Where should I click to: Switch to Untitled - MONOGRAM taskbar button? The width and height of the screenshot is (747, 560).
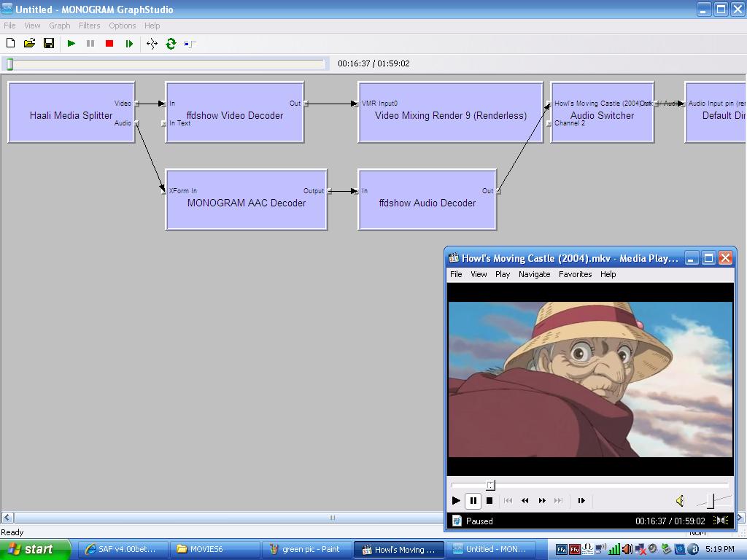point(491,550)
